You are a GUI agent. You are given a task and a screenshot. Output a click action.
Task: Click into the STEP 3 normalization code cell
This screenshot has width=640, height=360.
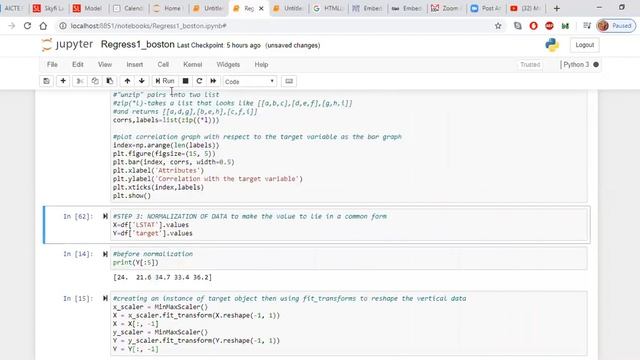[x=349, y=225]
